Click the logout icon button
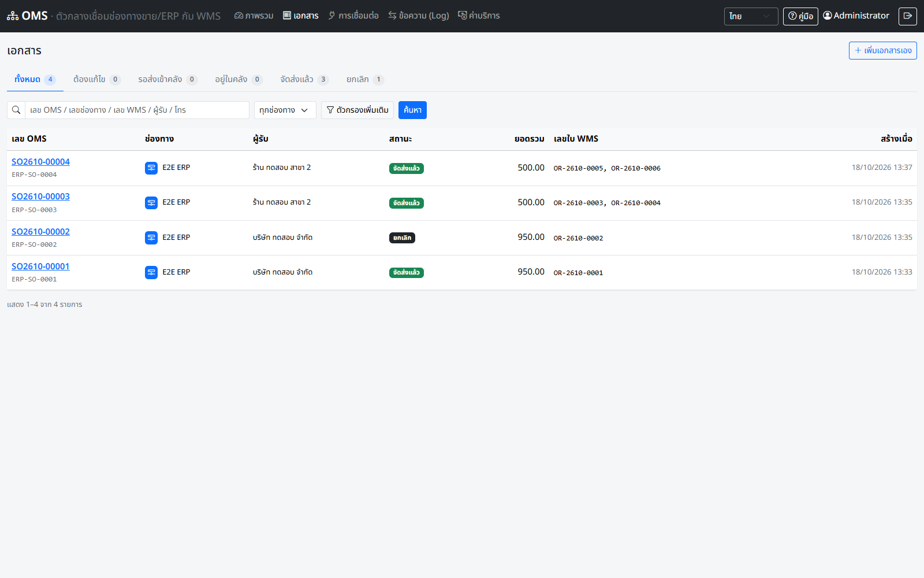Viewport: 924px width, 578px height. (x=907, y=16)
